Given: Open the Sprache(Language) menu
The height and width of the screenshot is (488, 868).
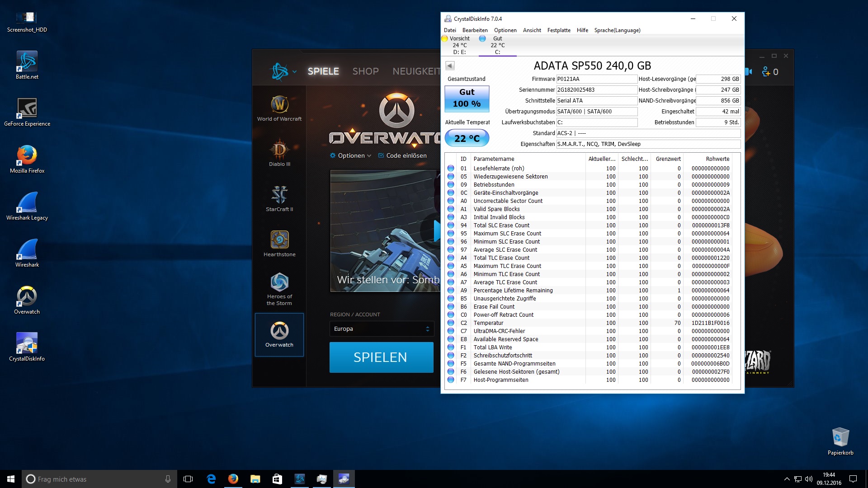Looking at the screenshot, I should point(617,30).
